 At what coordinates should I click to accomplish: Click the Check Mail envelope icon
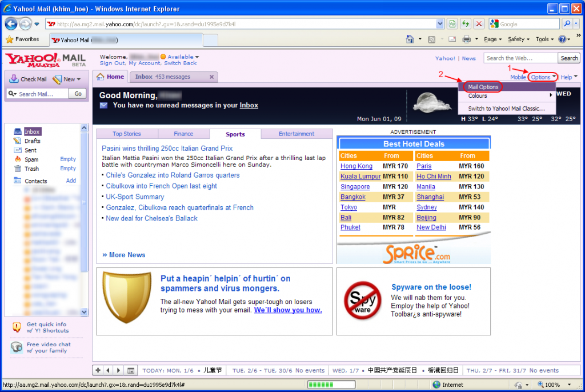(14, 79)
